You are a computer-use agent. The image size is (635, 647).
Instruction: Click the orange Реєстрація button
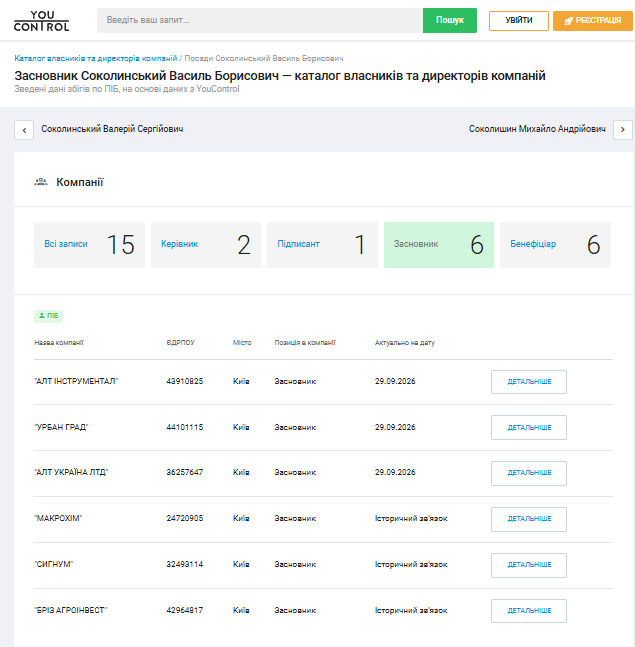click(x=593, y=21)
